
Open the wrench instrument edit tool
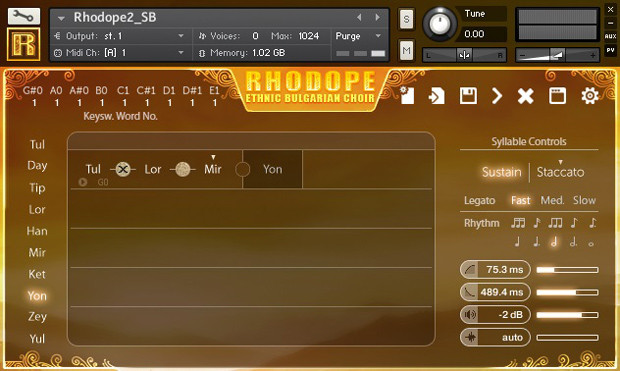coord(24,16)
